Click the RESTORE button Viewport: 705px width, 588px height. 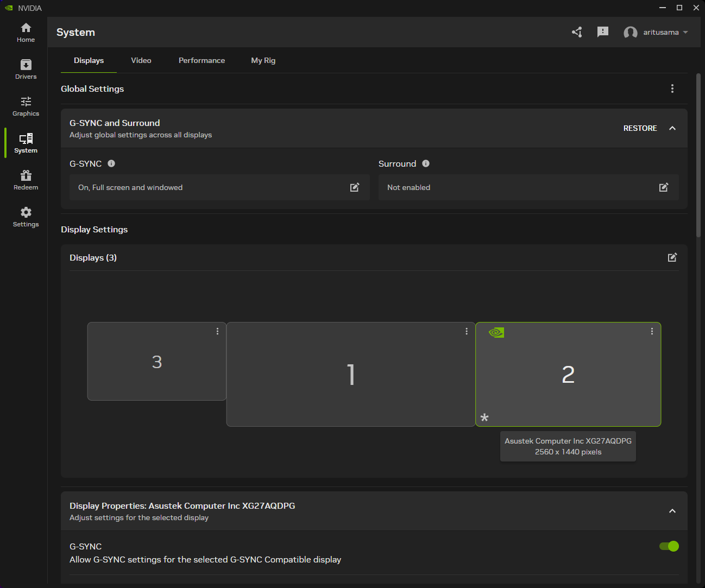coord(640,128)
